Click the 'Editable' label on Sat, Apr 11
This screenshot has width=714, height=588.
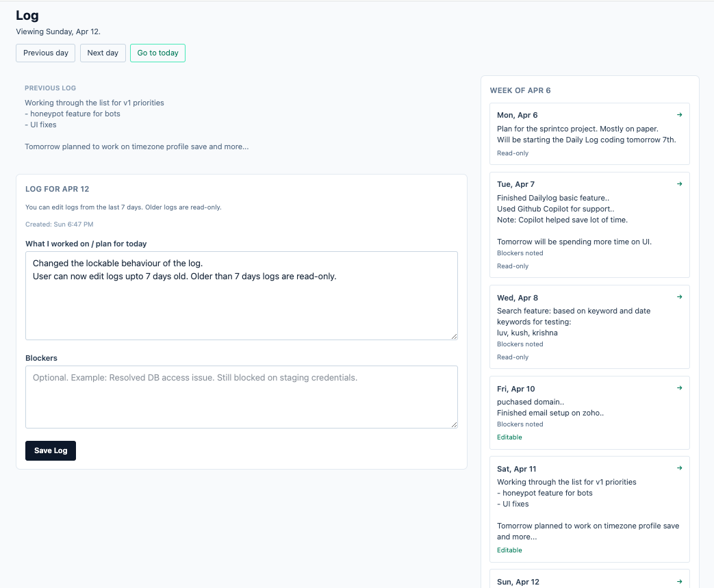click(509, 550)
